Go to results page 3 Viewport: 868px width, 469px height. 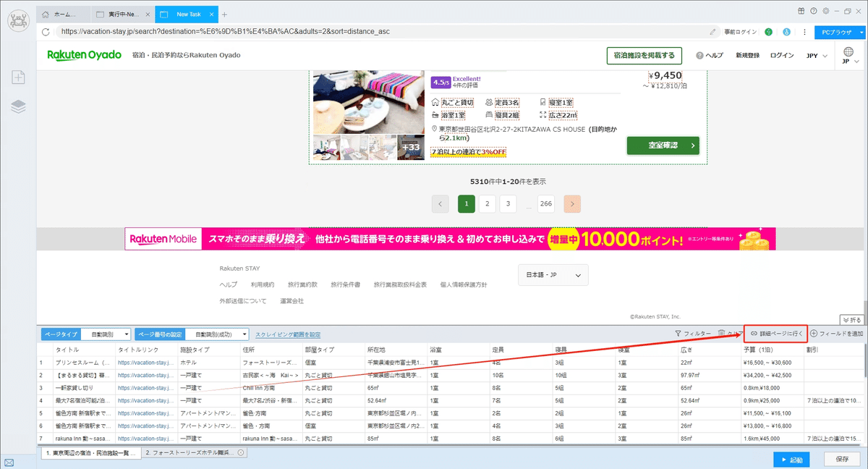[509, 204]
